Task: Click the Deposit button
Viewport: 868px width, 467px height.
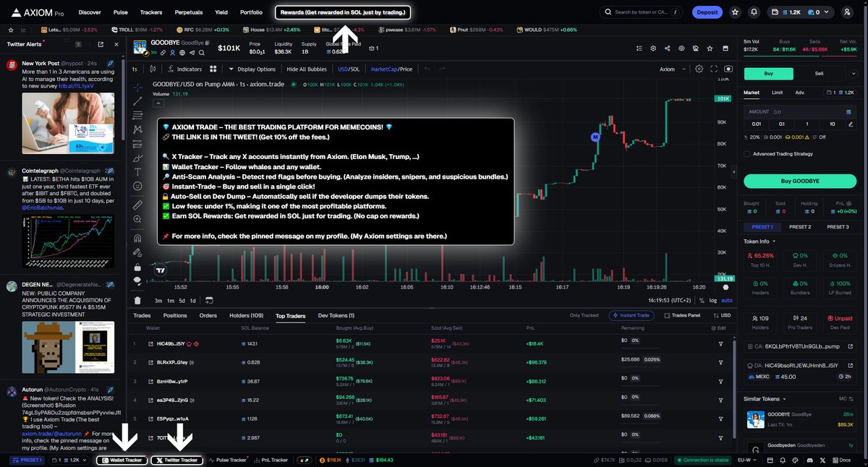Action: coord(707,12)
